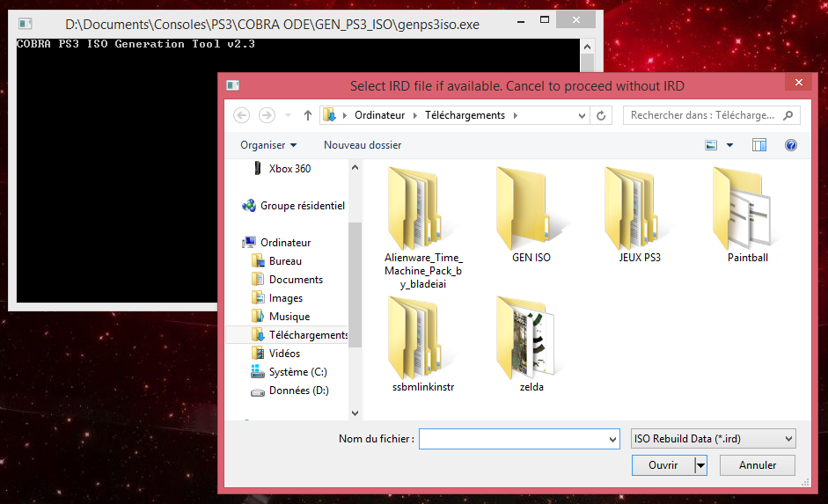Click the navigation pane scrollbar thumb
The image size is (828, 504).
(355, 285)
